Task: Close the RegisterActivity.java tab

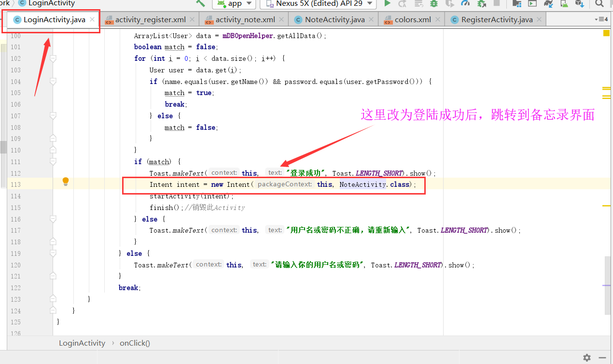Action: coord(539,20)
